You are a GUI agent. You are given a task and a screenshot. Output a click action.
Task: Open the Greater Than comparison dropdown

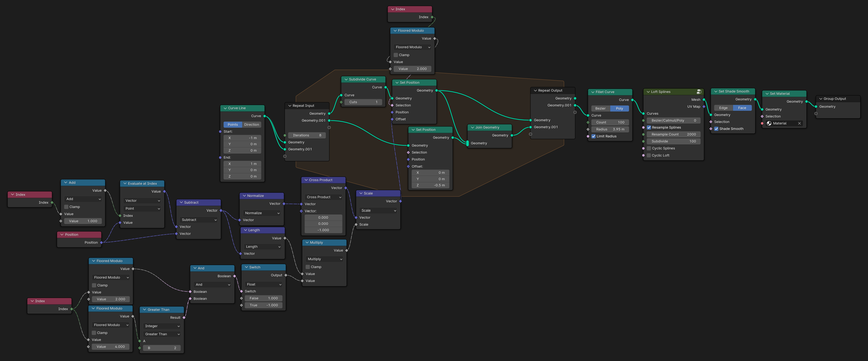point(162,334)
